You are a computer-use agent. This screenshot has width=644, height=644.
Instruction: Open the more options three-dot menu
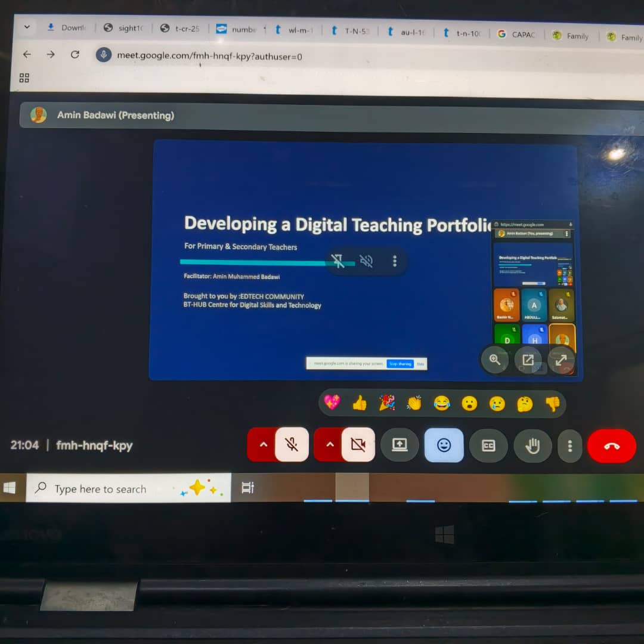click(569, 445)
